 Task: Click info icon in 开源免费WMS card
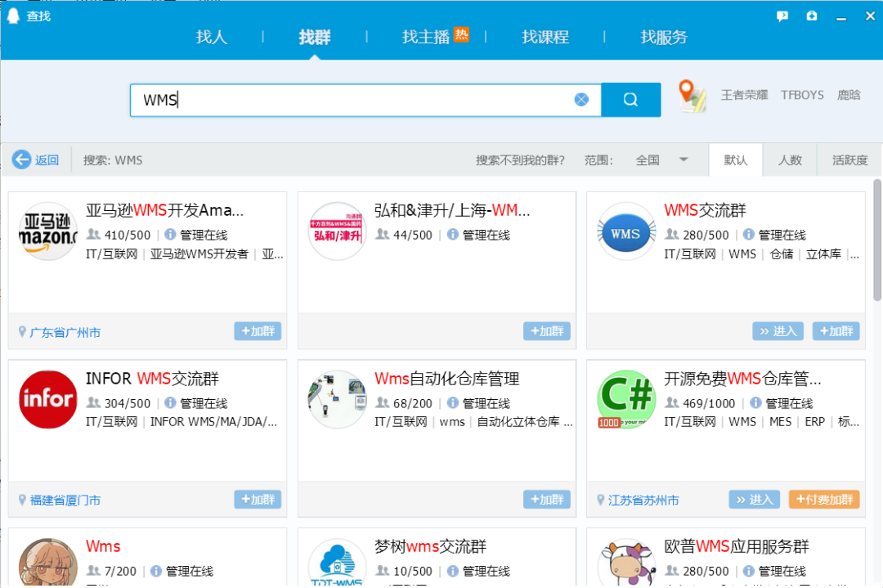755,402
